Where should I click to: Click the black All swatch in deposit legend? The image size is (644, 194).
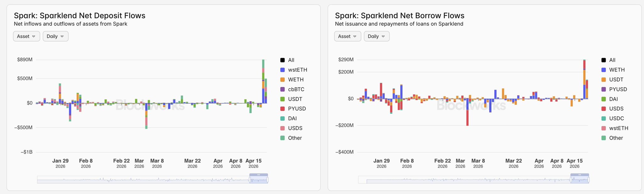click(282, 60)
